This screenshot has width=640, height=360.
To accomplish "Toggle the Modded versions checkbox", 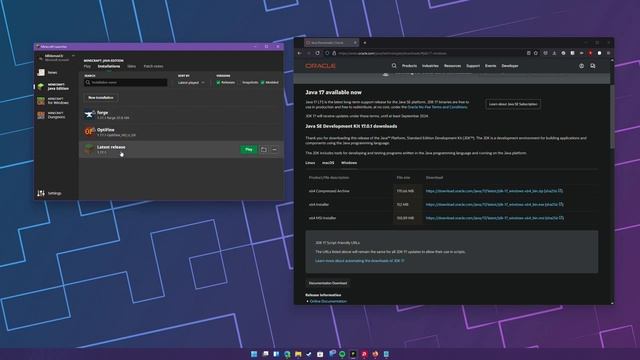I will click(262, 82).
